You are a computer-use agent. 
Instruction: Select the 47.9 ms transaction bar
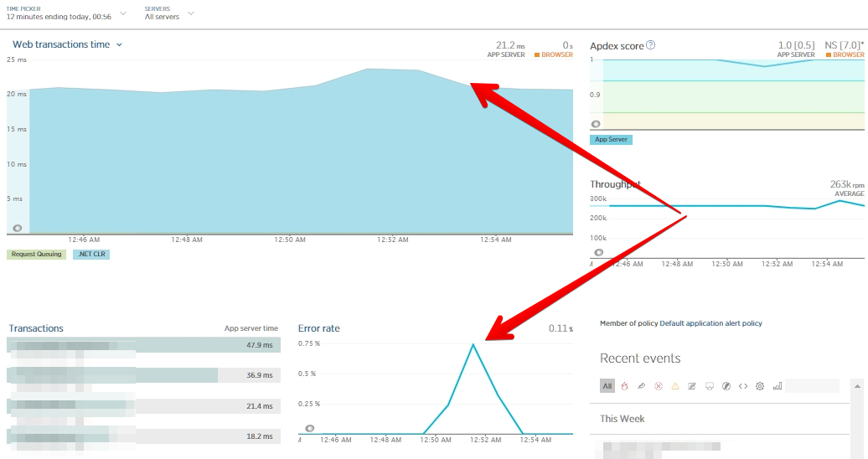click(143, 345)
